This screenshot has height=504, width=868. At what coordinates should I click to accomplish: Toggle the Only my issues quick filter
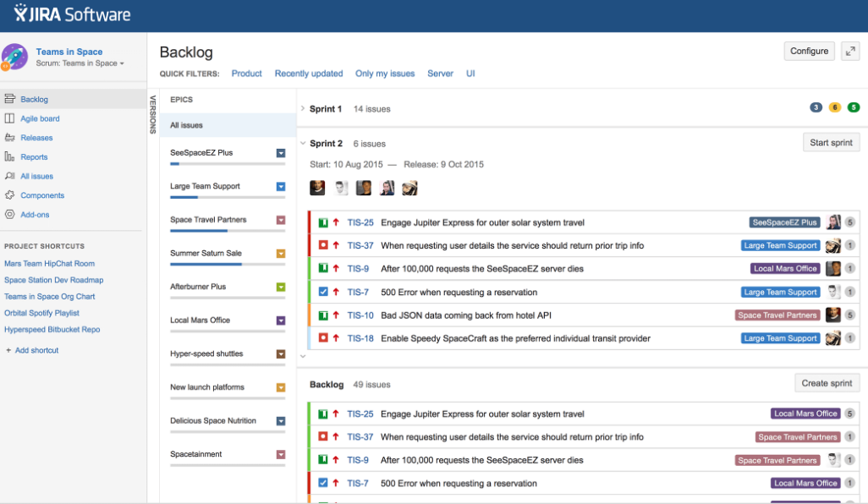pos(385,74)
